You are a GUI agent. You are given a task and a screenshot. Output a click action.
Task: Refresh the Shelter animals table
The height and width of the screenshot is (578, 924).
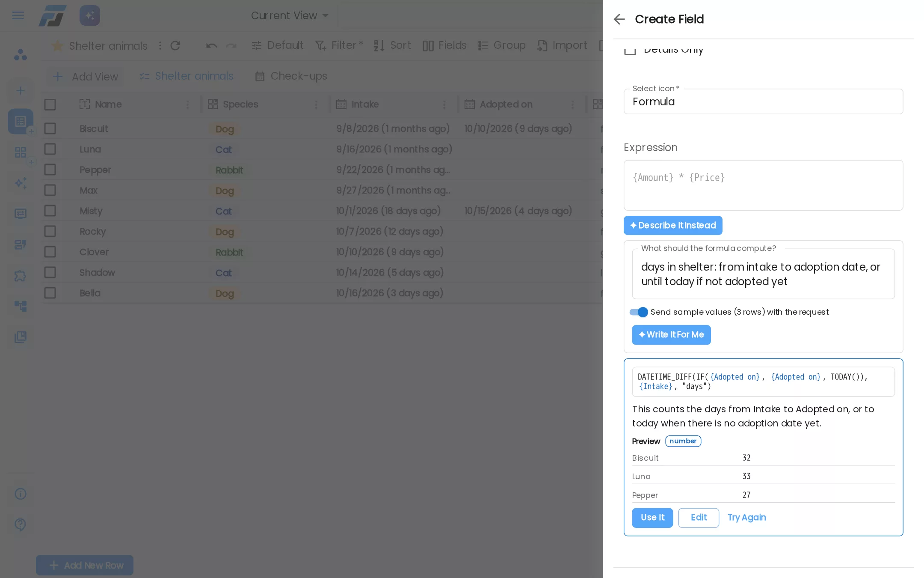pos(175,45)
